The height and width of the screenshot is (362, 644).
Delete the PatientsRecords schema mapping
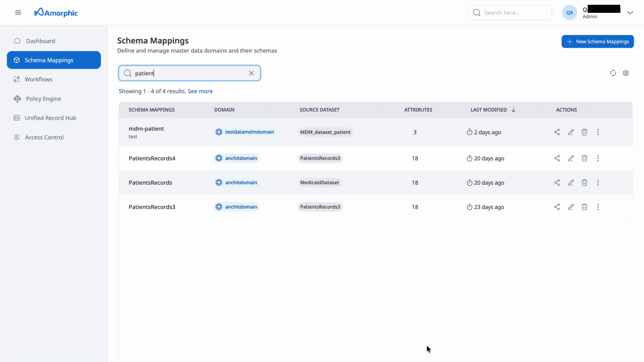point(584,183)
